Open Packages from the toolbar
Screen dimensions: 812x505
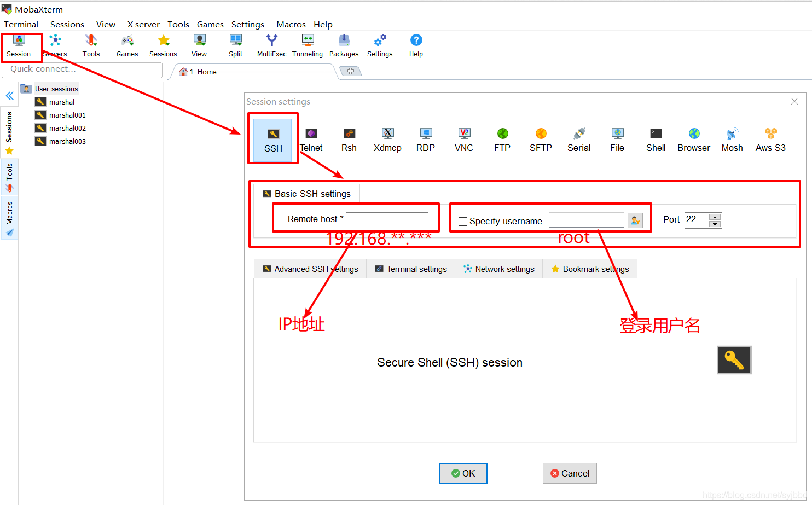344,47
